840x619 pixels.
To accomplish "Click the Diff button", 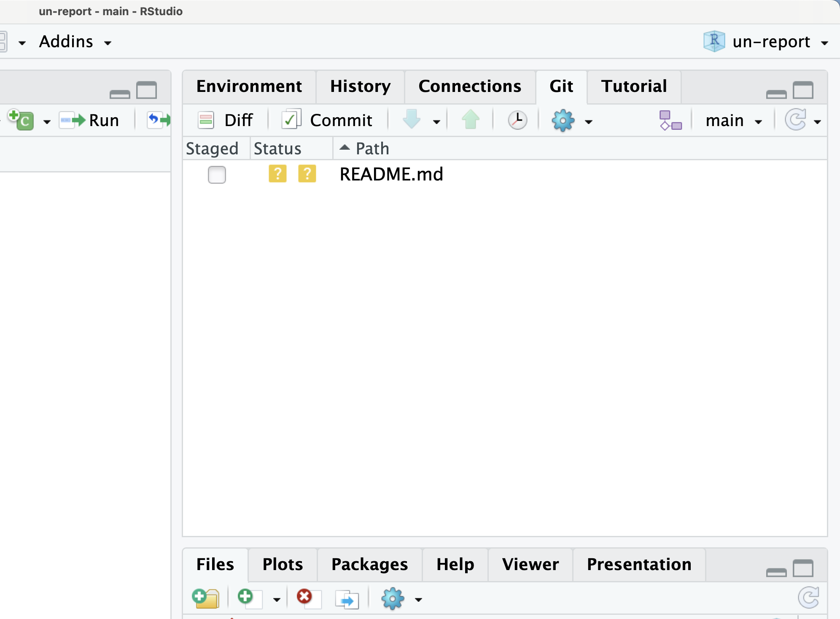I will click(x=226, y=121).
